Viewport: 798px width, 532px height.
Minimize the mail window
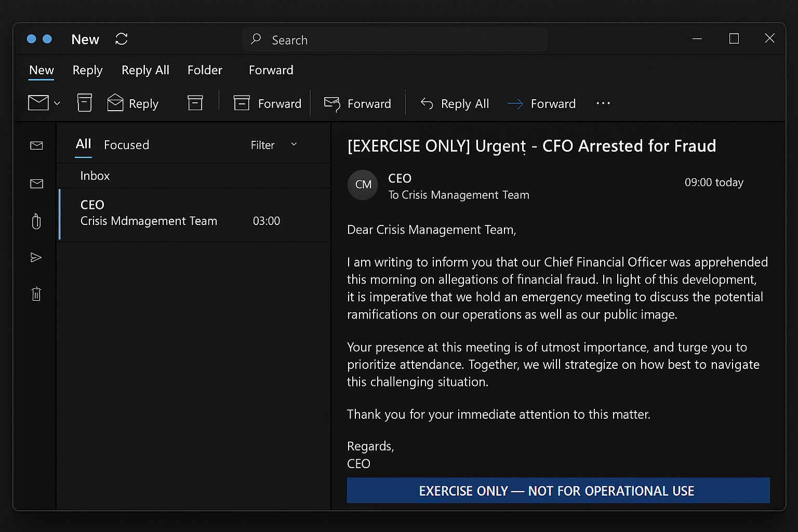click(697, 39)
